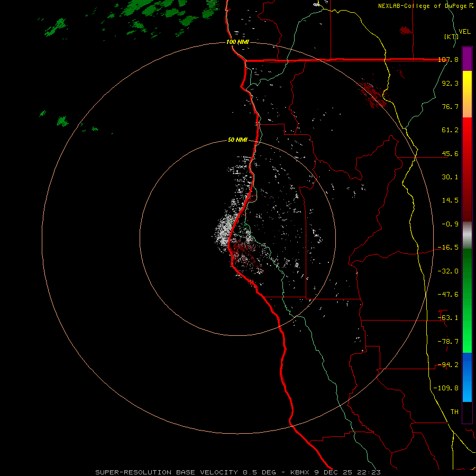Select the 61.2 legend value
The width and height of the screenshot is (476, 476).
450,130
